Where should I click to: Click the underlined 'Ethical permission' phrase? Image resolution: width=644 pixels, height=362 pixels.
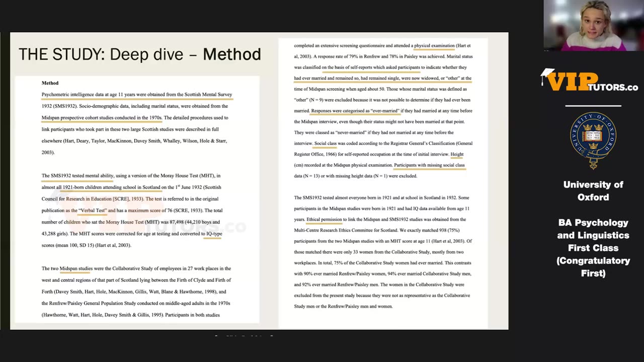[324, 219]
